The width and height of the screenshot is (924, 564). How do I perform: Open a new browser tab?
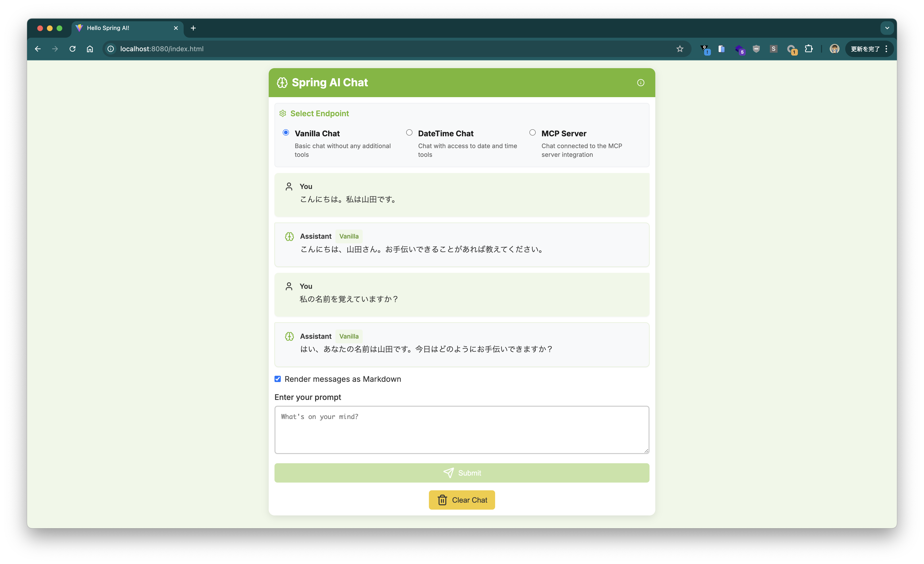click(x=193, y=28)
